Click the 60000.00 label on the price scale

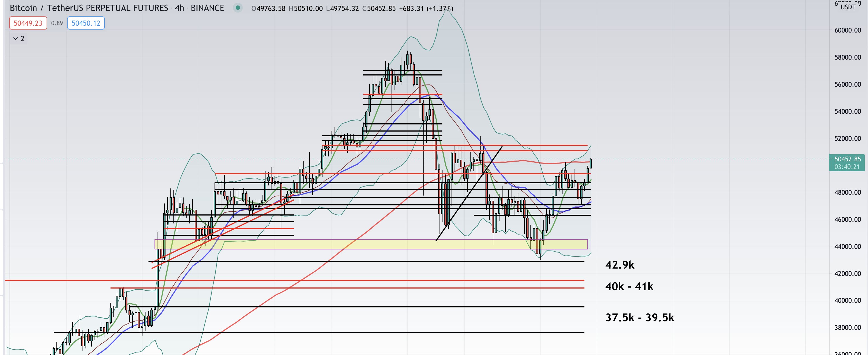847,30
